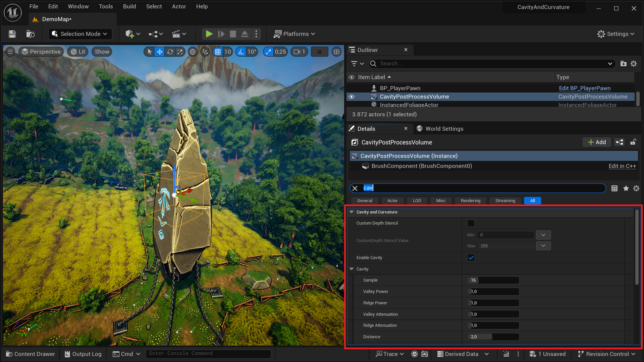Start Play in Editor
The width and height of the screenshot is (644, 362).
click(209, 34)
